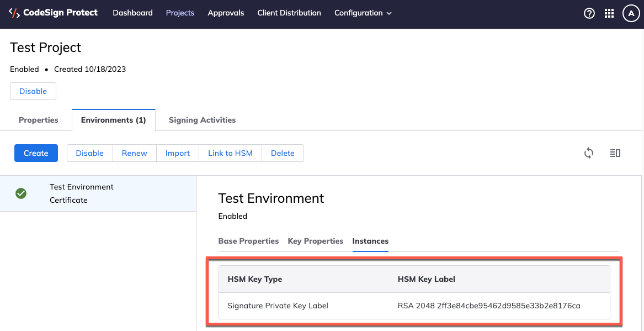This screenshot has height=331, width=644.
Task: Select the Key Properties tab
Action: pyautogui.click(x=316, y=241)
